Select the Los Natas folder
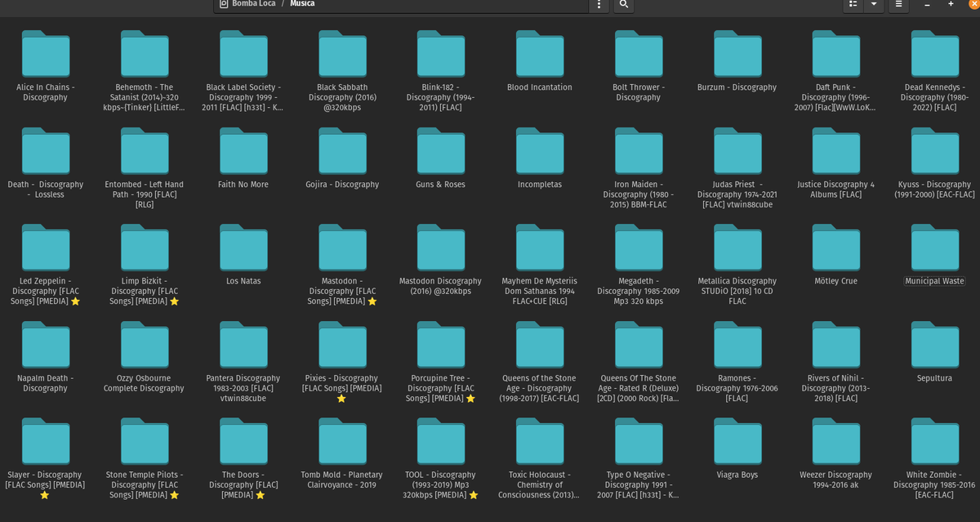This screenshot has height=522, width=980. point(243,248)
